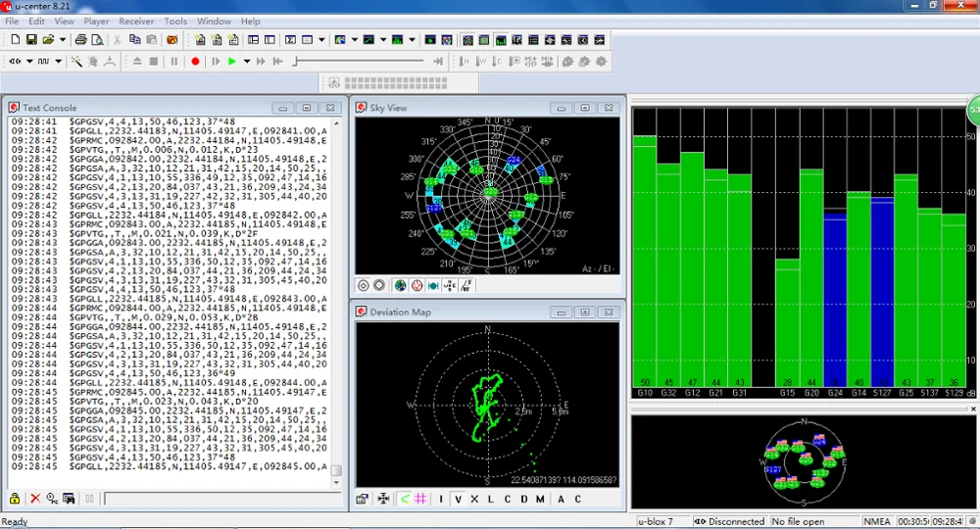Screen dimensions: 980x529
Task: Click the green Play button
Action: coord(231,62)
